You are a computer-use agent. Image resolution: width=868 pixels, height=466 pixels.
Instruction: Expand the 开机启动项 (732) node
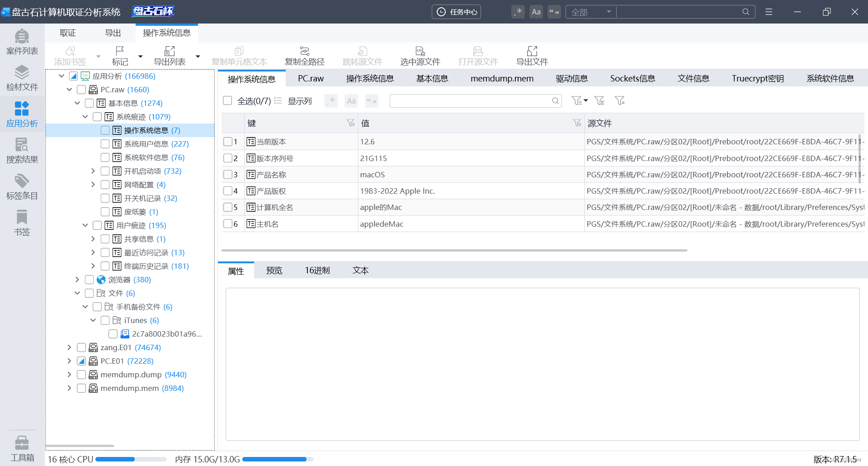pos(93,171)
